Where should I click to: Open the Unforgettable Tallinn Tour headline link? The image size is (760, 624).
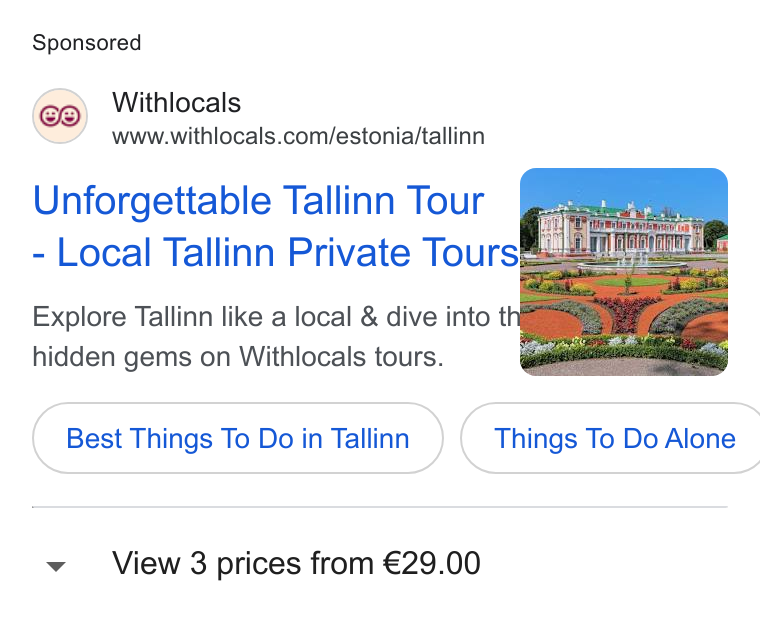[x=258, y=200]
